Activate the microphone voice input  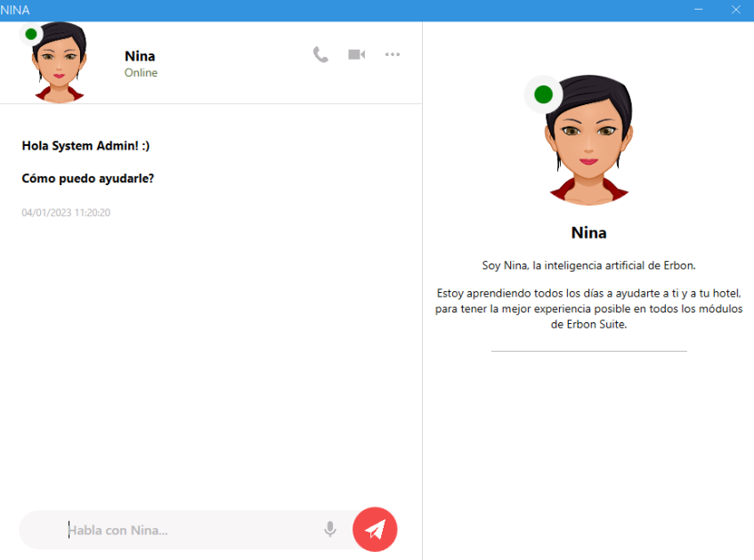click(x=330, y=530)
